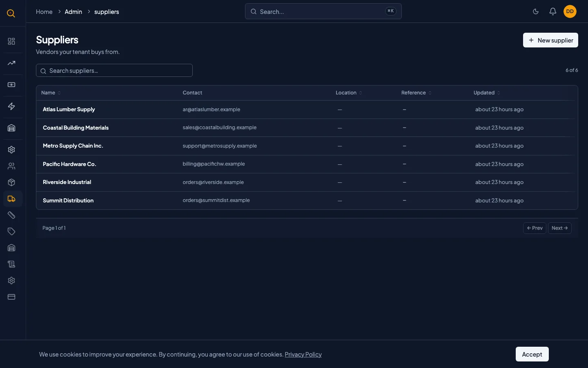Open the price tag sidebar icon
This screenshot has width=588, height=368.
click(11, 231)
